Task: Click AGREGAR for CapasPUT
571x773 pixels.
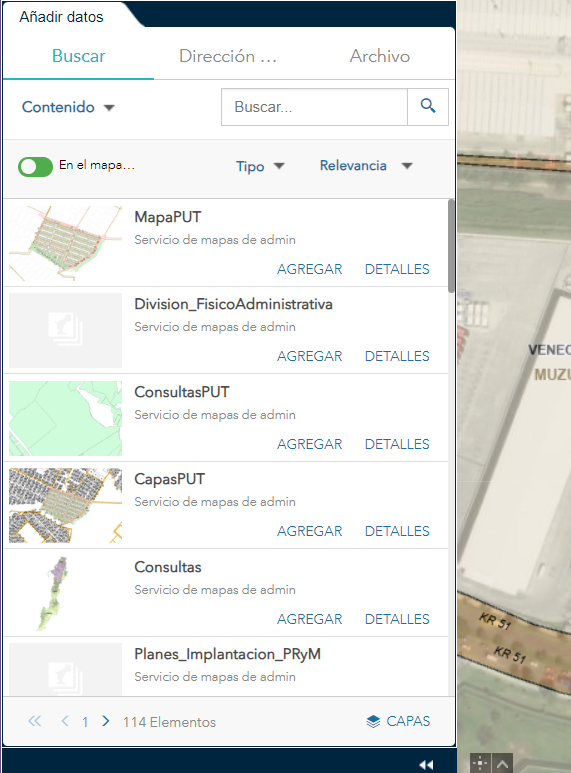Action: (309, 531)
